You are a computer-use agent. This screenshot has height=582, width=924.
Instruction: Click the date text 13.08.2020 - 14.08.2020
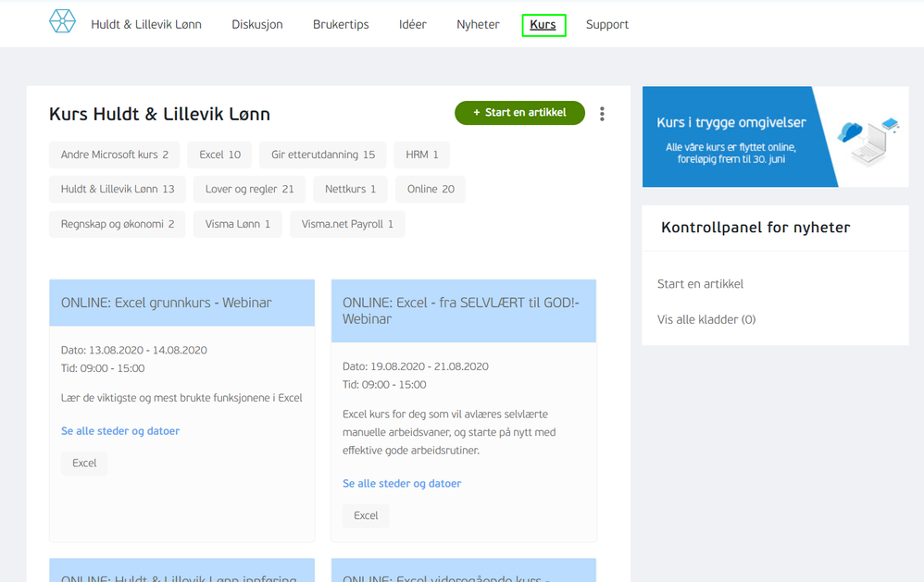148,350
